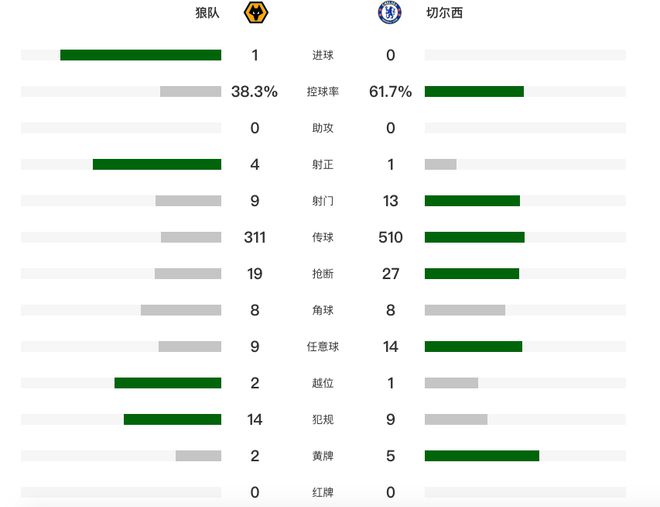Click the Wolves team crest icon

coord(255,14)
